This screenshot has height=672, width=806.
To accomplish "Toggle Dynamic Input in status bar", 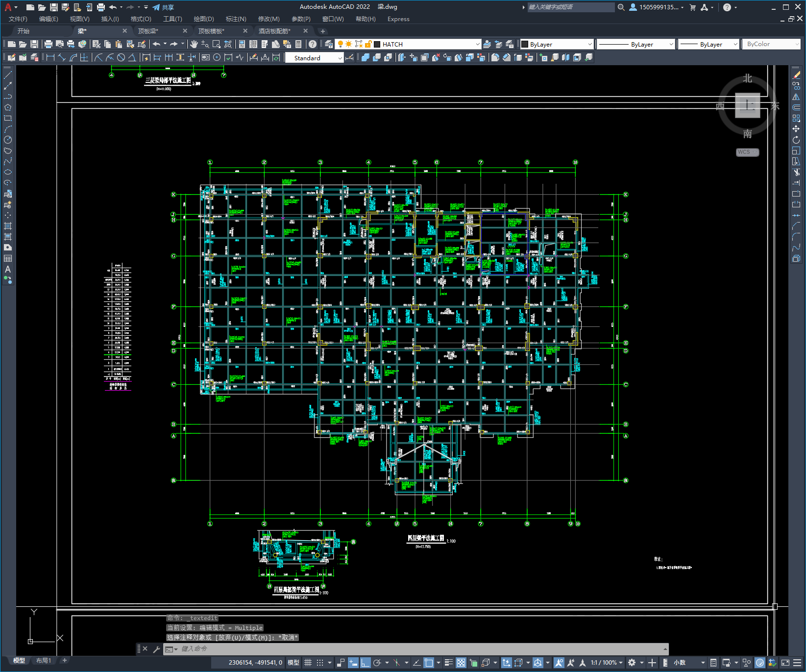I will 353,663.
